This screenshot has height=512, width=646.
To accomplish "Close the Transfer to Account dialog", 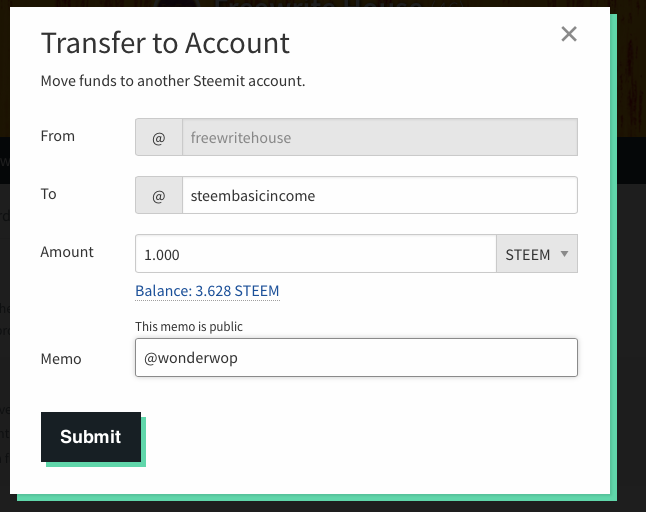I will (x=569, y=34).
